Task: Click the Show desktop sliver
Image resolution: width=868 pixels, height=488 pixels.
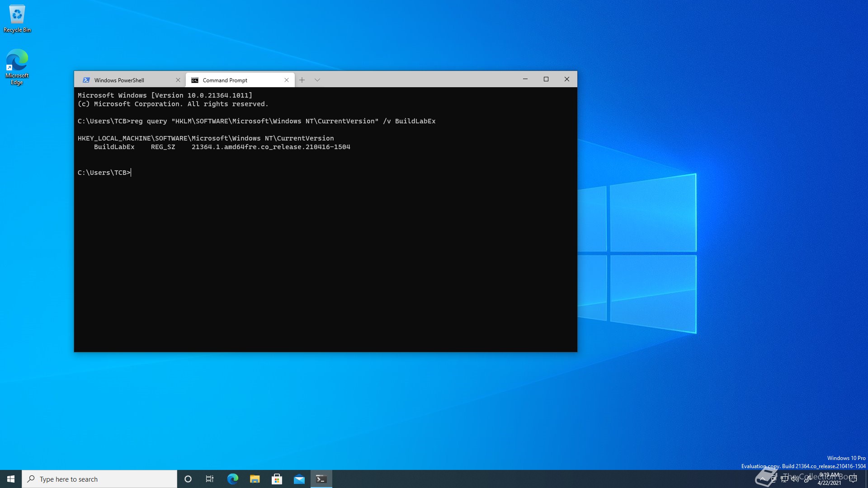Action: pos(866,479)
